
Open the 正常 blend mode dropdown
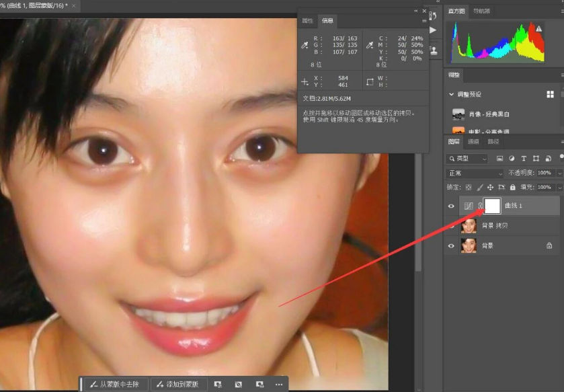475,173
